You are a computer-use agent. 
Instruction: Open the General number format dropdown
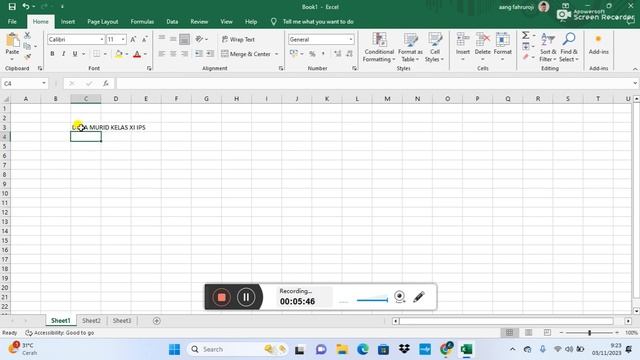click(x=351, y=39)
